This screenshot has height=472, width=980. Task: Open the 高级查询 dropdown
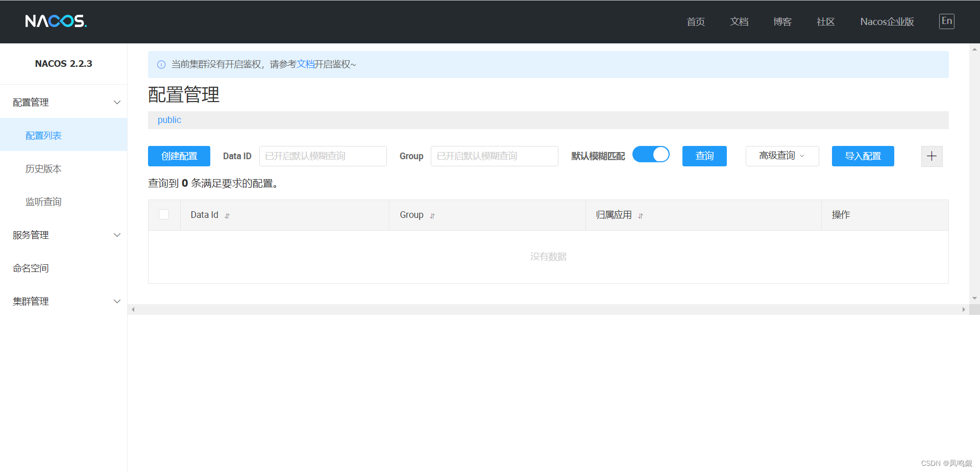782,156
